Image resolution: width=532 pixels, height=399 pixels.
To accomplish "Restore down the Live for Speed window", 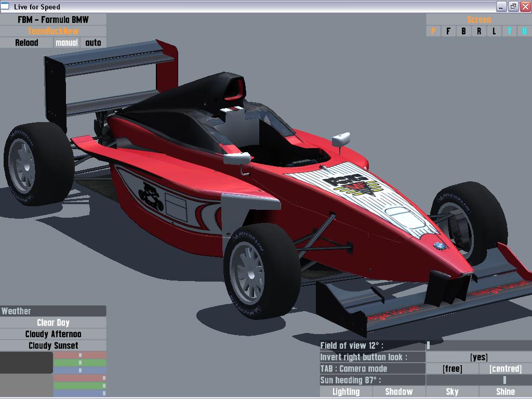I will 513,6.
